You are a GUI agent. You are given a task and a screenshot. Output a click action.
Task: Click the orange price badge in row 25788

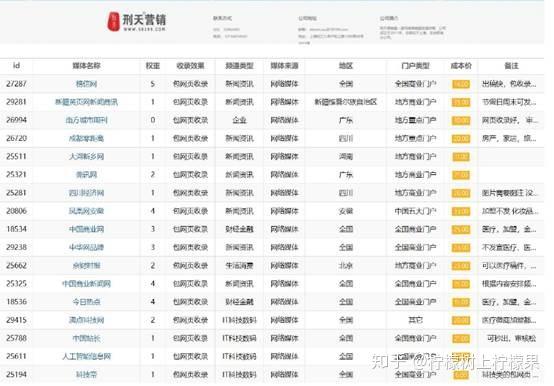pos(461,339)
